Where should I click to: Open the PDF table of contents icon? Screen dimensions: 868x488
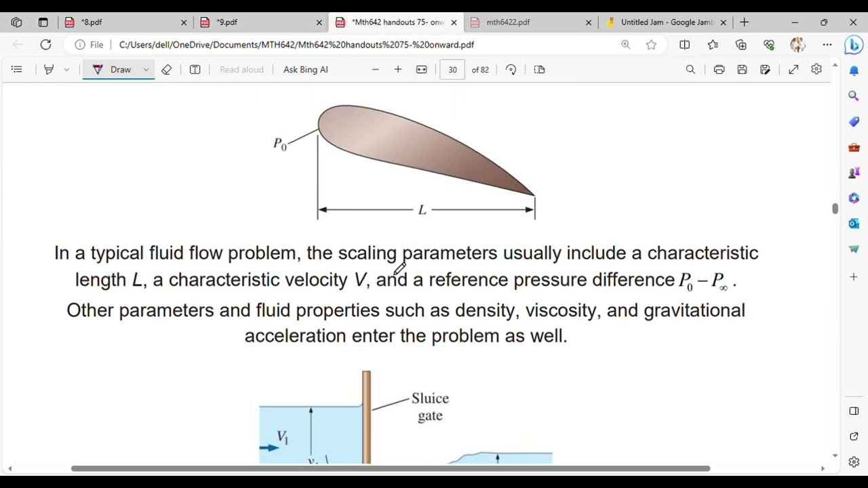pyautogui.click(x=17, y=69)
